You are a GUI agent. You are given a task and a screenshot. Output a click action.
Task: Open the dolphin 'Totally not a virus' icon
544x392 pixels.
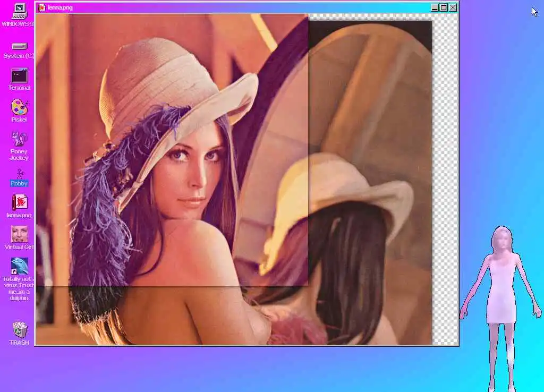pos(20,266)
